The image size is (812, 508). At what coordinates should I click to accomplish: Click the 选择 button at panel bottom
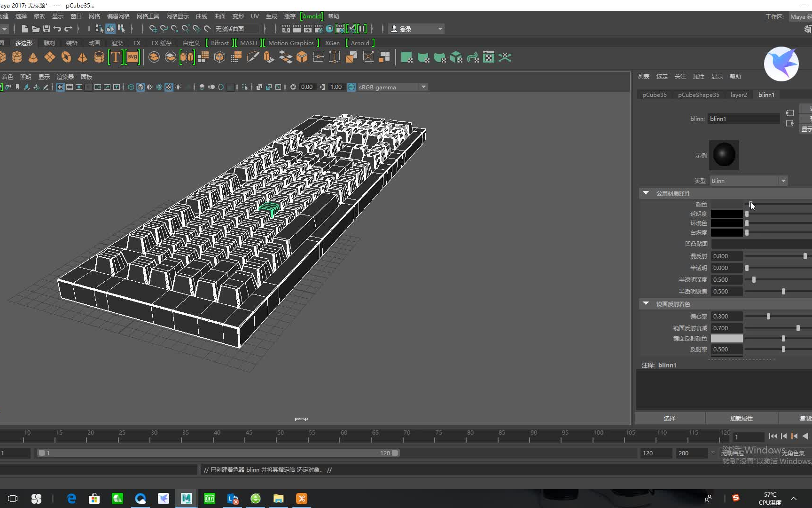669,418
